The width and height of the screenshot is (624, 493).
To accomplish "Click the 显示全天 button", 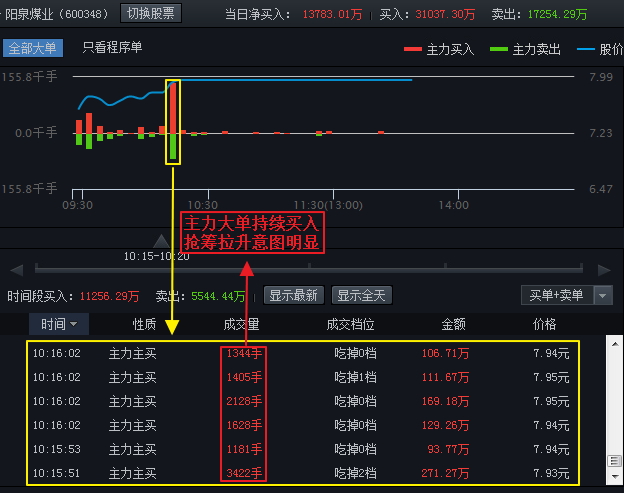I will pos(361,295).
